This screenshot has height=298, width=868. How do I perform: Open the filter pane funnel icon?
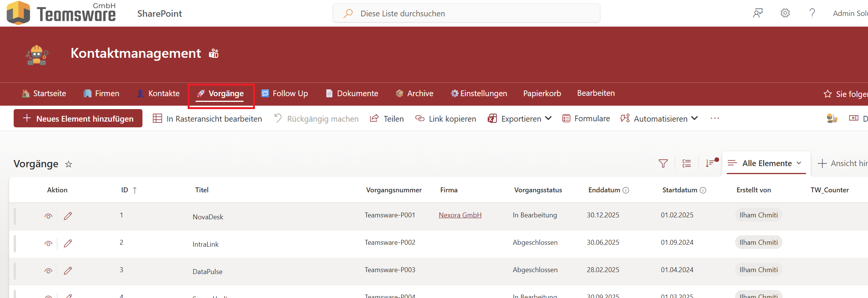(x=663, y=163)
